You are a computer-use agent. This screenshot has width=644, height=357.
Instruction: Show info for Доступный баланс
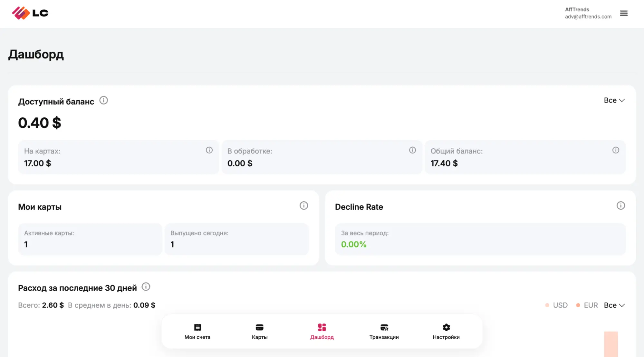(103, 100)
